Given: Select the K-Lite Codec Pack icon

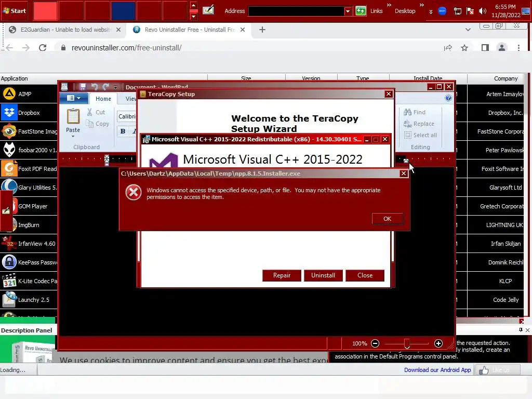Looking at the screenshot, I should tap(9, 281).
